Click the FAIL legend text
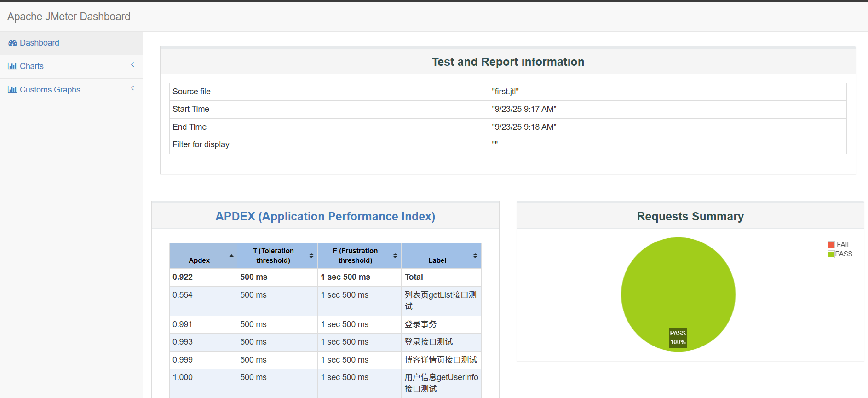This screenshot has width=868, height=398. (x=844, y=245)
